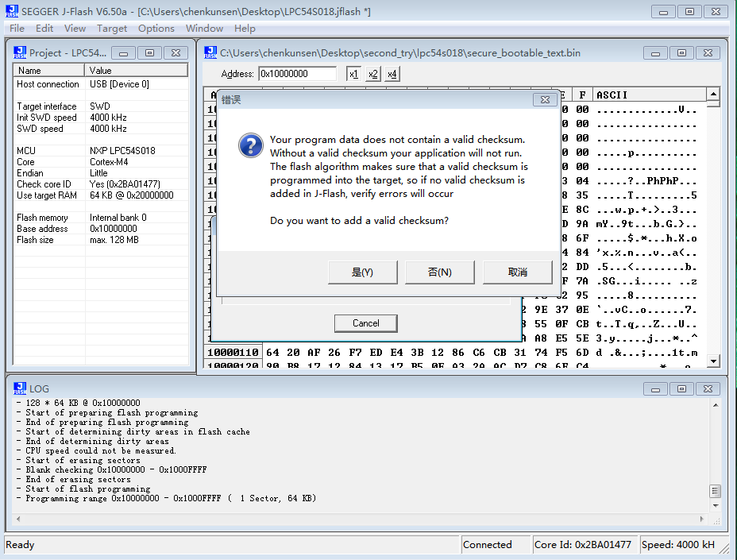Minimize the LOG window

(x=656, y=389)
